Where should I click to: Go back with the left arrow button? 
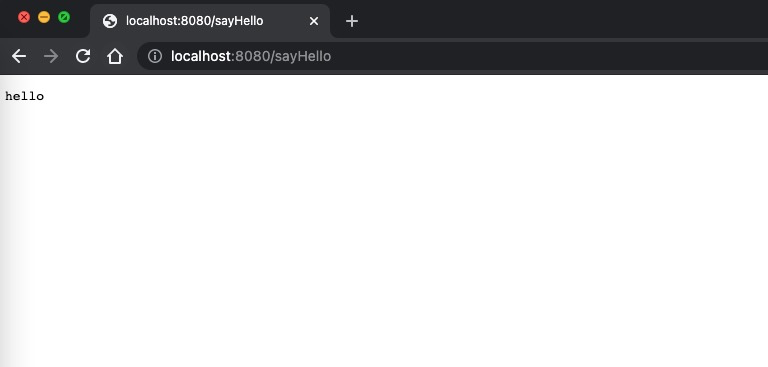(19, 56)
